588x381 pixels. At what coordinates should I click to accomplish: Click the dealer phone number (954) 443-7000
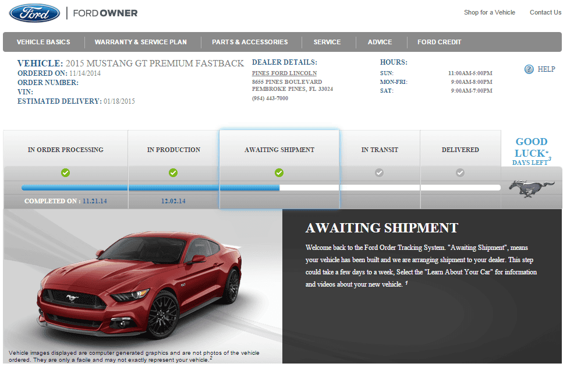coord(270,98)
